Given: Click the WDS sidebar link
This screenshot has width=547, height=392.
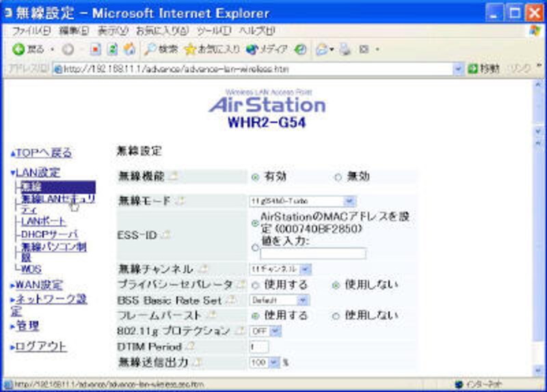Looking at the screenshot, I should pos(31,268).
